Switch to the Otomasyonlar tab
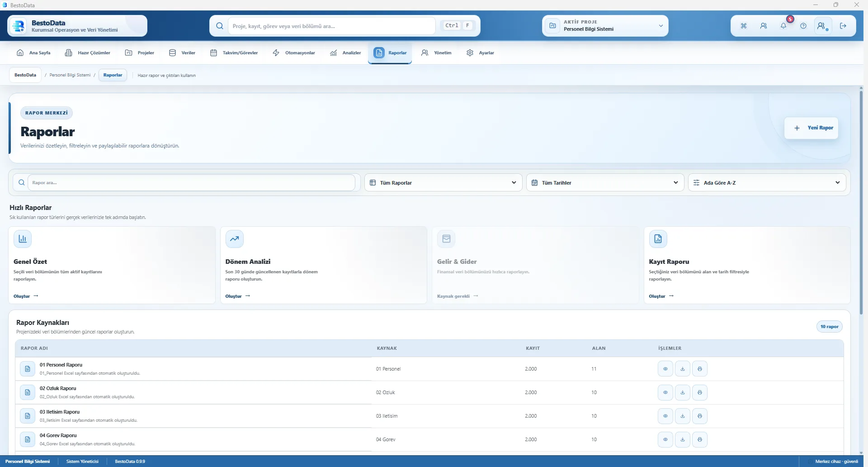 click(294, 53)
